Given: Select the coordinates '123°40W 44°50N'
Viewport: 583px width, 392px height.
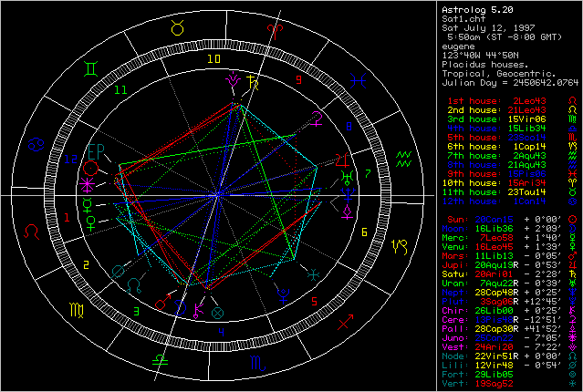Looking at the screenshot, I should click(480, 56).
